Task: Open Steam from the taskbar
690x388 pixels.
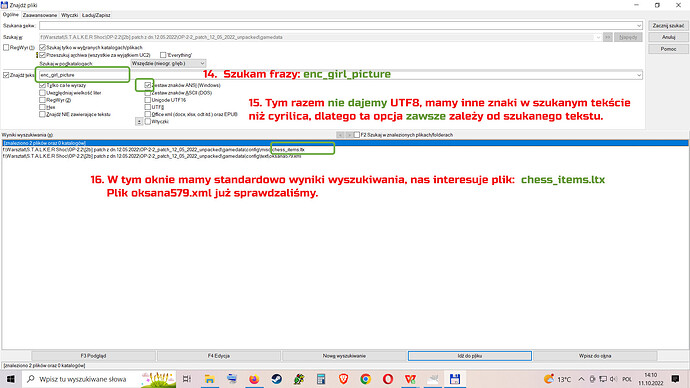Action: pyautogui.click(x=276, y=379)
